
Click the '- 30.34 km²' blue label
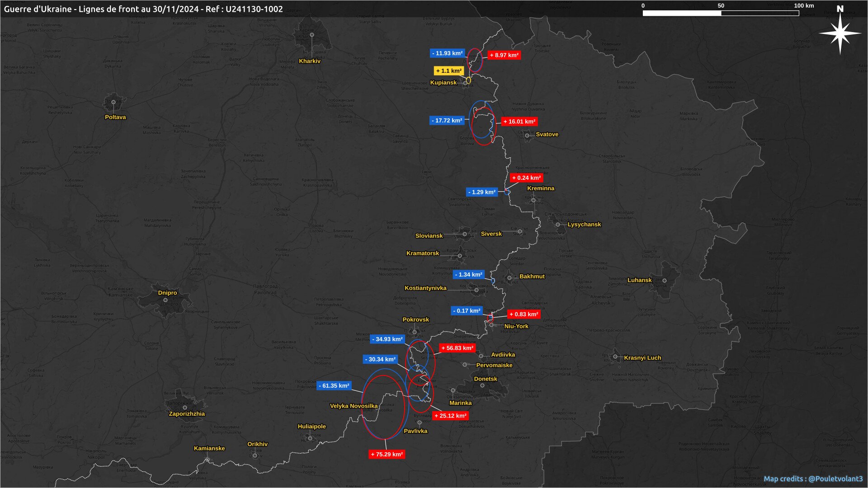pos(380,360)
